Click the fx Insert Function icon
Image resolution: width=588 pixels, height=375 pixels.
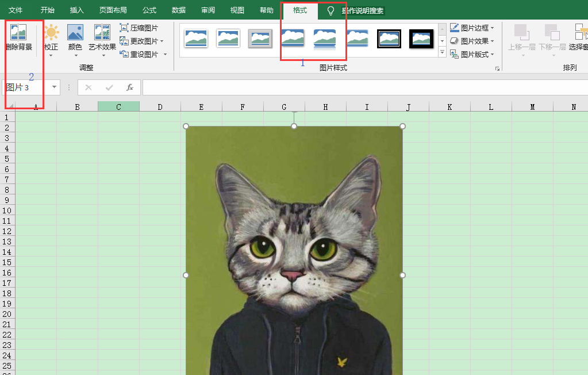[x=130, y=87]
